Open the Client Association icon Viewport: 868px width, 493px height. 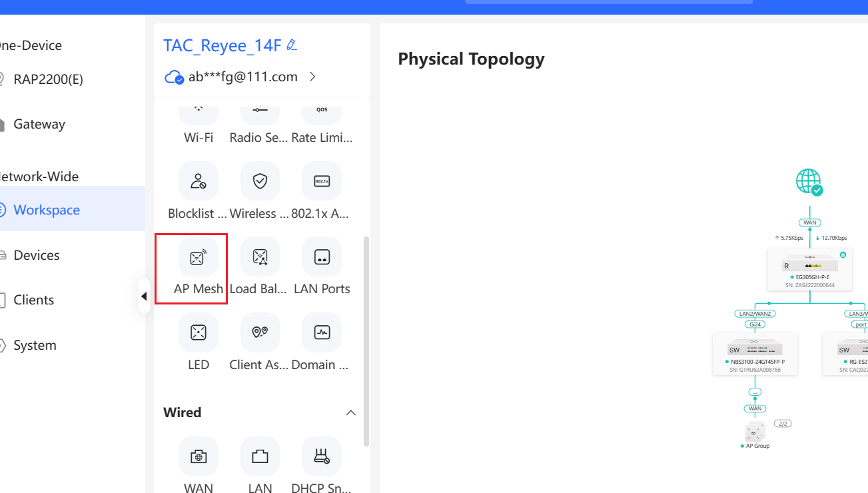point(260,333)
